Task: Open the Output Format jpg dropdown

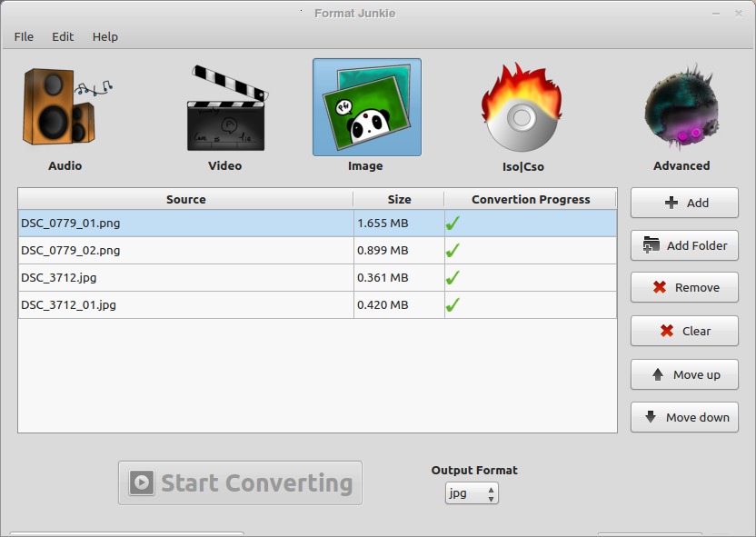Action: 472,493
